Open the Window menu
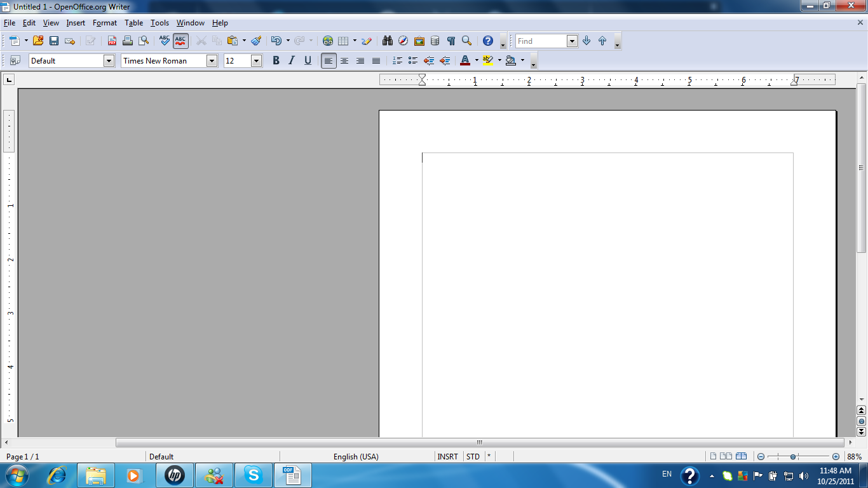 [191, 23]
